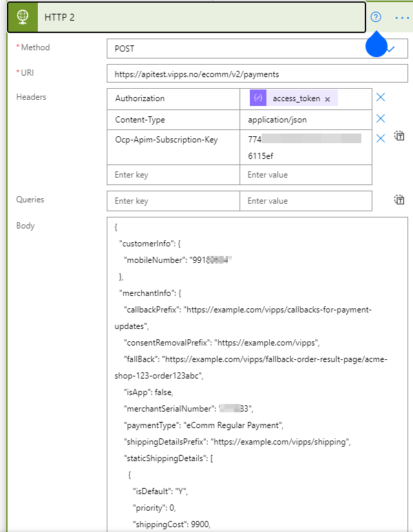Click the "merchantInfo" line in Body
This screenshot has width=413, height=532.
(150, 293)
